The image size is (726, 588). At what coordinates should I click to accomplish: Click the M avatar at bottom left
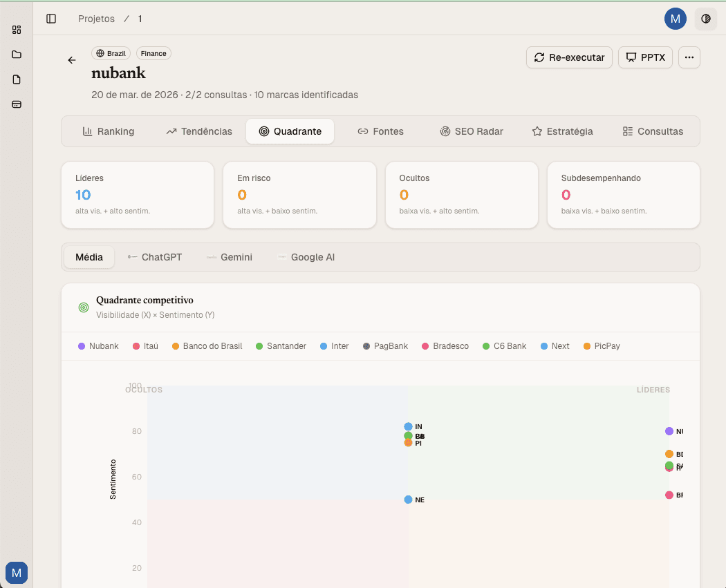click(x=17, y=573)
